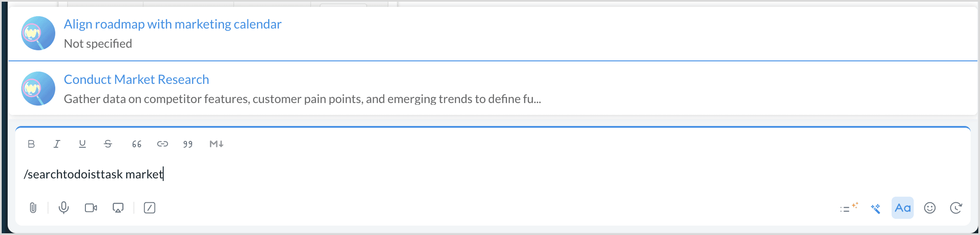Insert a blockquote with the opening quotes icon
980x235 pixels.
click(136, 144)
